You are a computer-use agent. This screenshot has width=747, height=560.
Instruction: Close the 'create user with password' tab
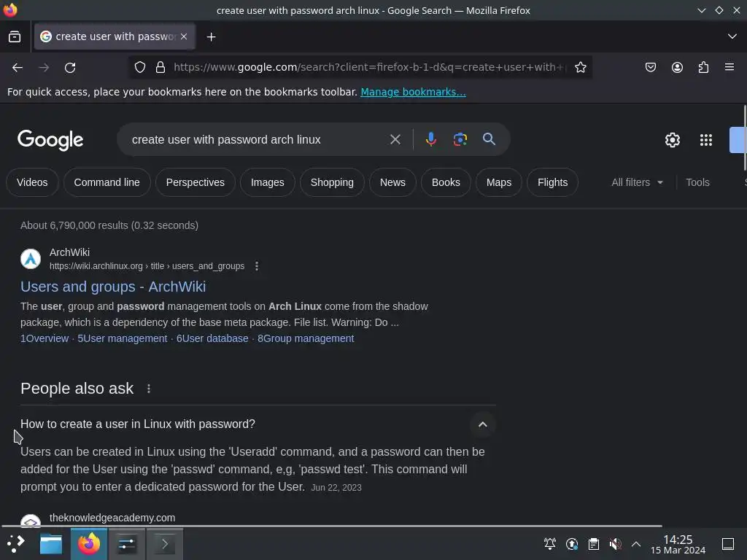pos(184,36)
